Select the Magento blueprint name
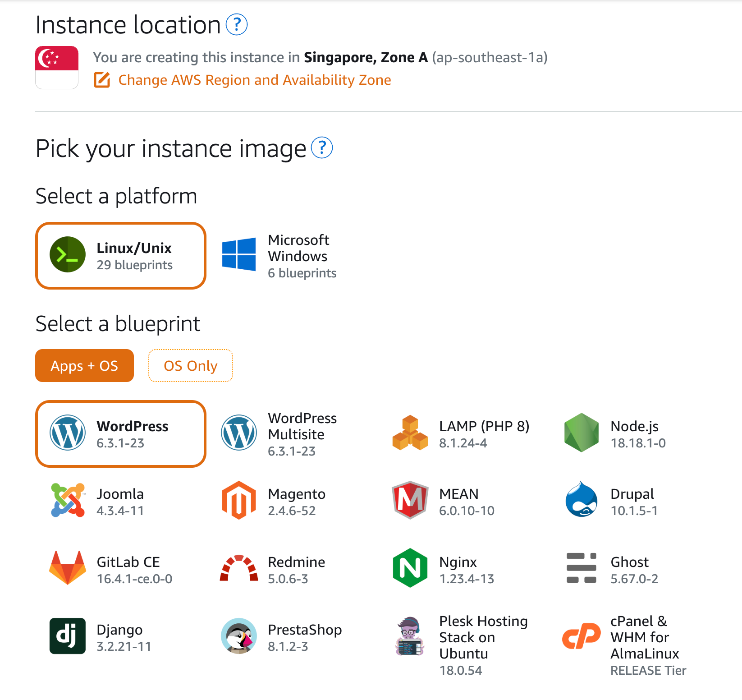Viewport: 742px width, 700px height. pos(297,494)
